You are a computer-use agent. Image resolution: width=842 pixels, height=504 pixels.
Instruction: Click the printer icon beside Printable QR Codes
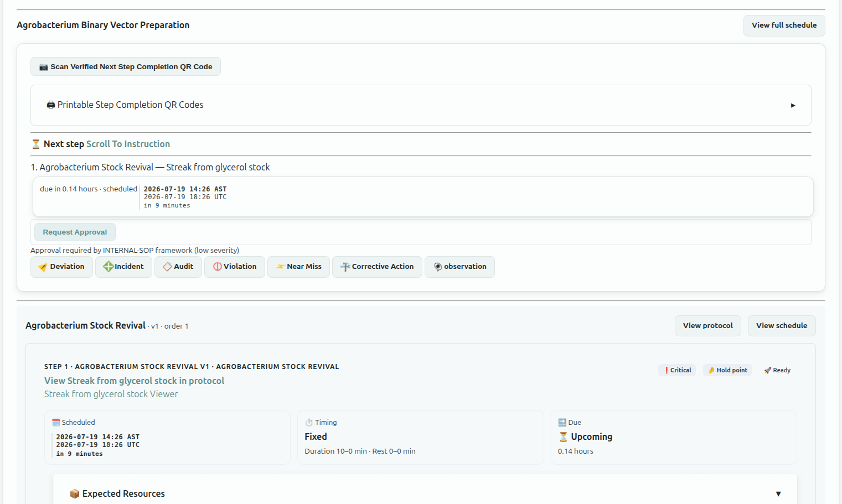pos(51,105)
